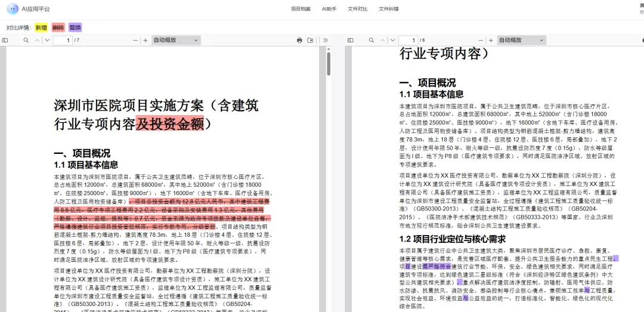Image resolution: width=644 pixels, height=312 pixels.
Task: Print the left document
Action: (x=299, y=41)
